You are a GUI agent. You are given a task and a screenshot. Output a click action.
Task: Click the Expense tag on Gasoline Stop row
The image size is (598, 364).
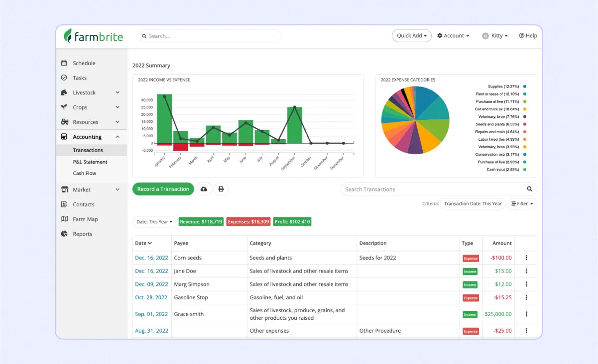pos(471,298)
